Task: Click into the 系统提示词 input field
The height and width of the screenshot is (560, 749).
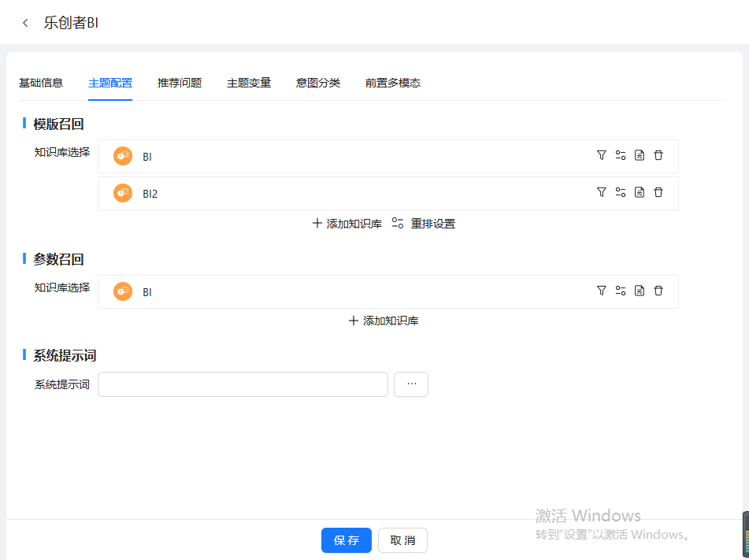Action: coord(243,384)
